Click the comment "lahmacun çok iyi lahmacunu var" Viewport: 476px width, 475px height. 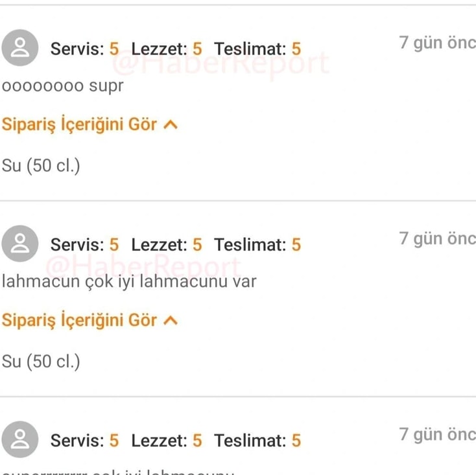tap(129, 282)
